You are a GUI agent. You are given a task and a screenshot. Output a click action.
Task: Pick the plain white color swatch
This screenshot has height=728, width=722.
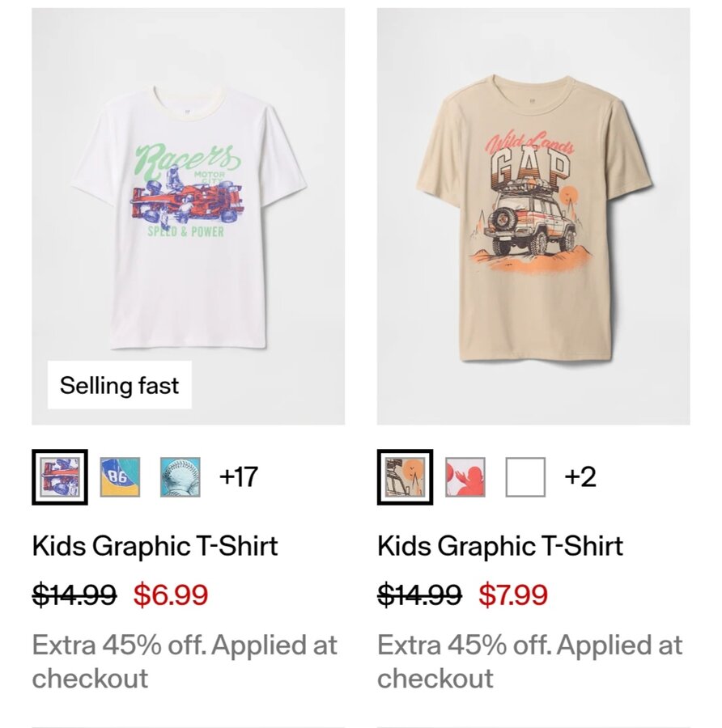525,477
